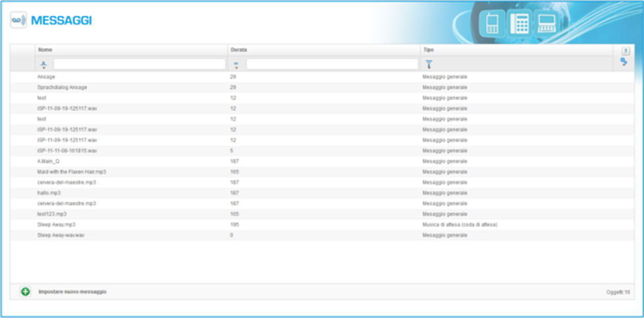Click duration cell of test123.mp3 row
This screenshot has height=318, width=644.
[235, 214]
